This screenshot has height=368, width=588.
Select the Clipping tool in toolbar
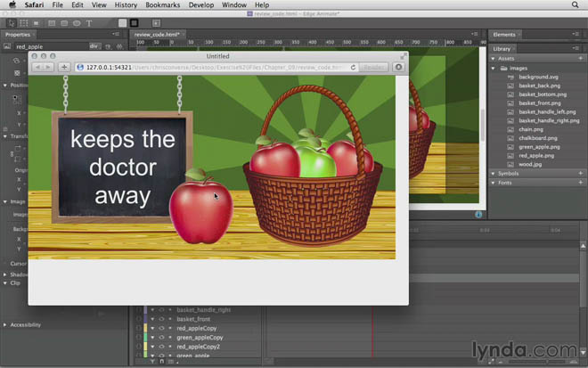click(36, 23)
